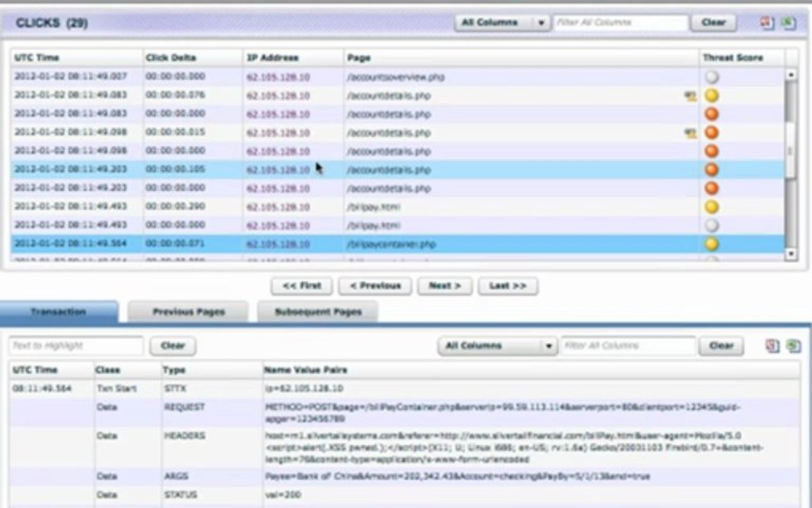Open the All Columns dropdown in Clicks header
The image size is (812, 508).
pos(502,23)
